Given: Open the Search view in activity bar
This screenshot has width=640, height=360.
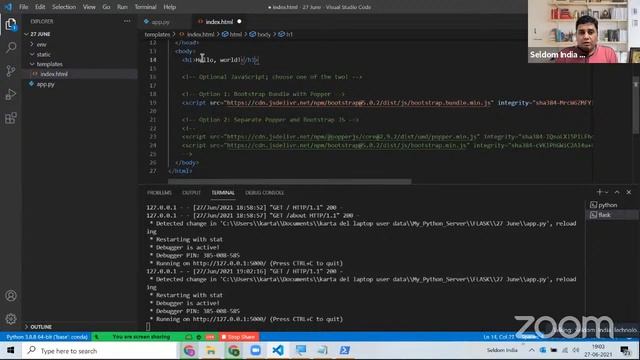Looking at the screenshot, I should (x=11, y=48).
